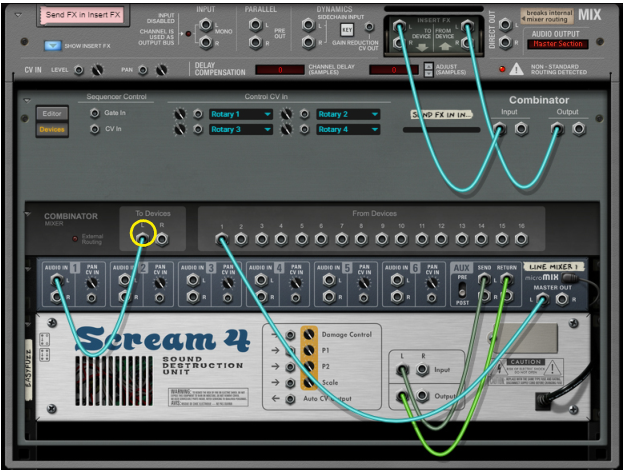This screenshot has width=624, height=470.
Task: Click the Adjust samples stepper arrows
Action: (x=428, y=70)
